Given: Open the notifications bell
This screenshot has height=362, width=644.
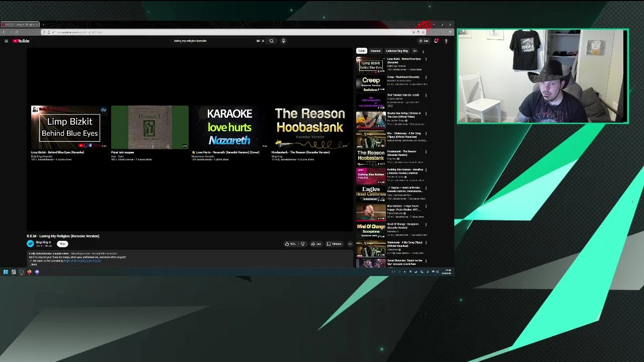Looking at the screenshot, I should coord(436,41).
